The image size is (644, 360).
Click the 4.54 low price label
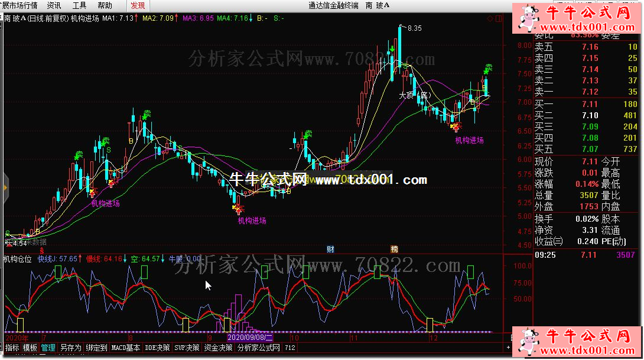pyautogui.click(x=19, y=244)
